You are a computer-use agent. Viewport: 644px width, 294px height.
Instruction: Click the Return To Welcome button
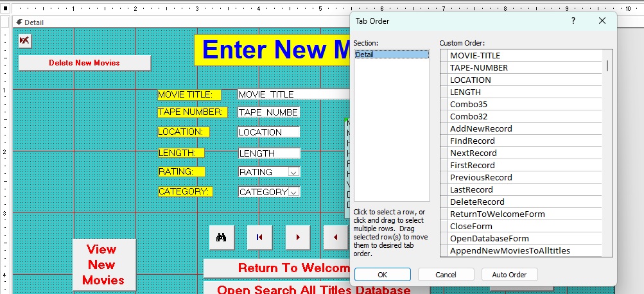(277, 268)
